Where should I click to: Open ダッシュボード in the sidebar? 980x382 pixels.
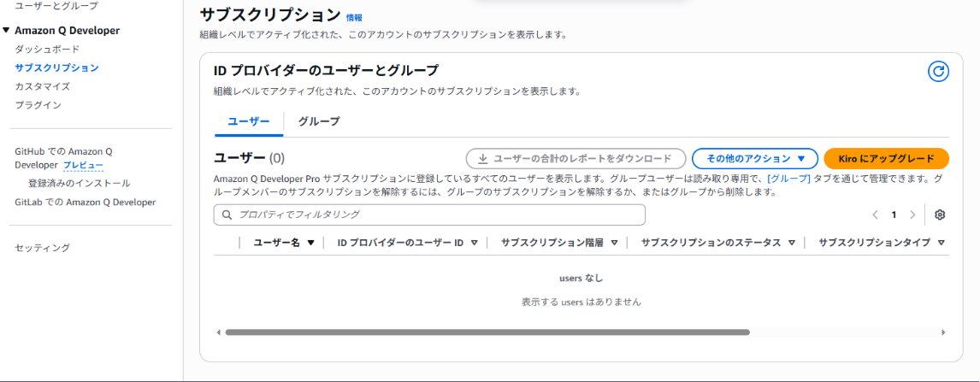(x=47, y=50)
